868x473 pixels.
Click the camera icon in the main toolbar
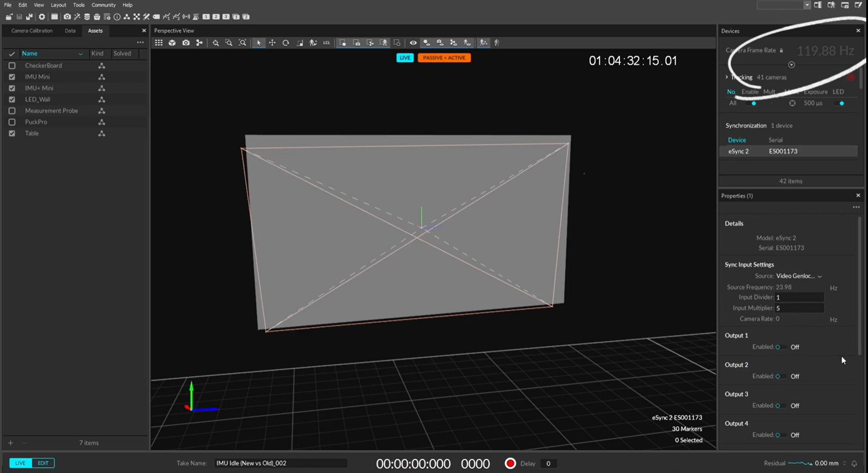coord(67,17)
